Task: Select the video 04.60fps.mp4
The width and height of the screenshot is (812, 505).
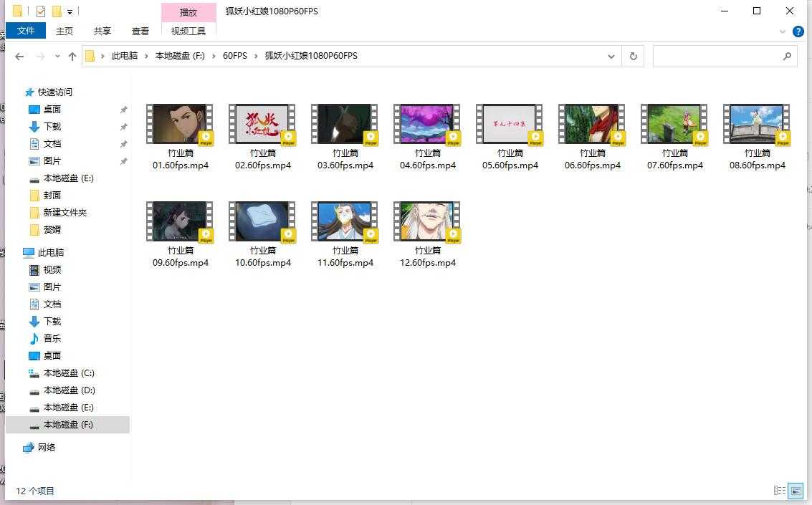Action: [x=427, y=137]
